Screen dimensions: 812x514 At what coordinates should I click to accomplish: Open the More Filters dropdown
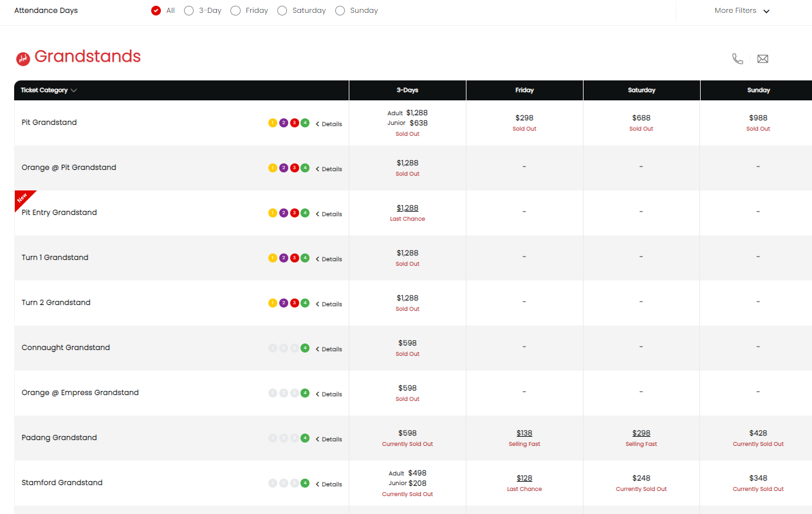742,10
